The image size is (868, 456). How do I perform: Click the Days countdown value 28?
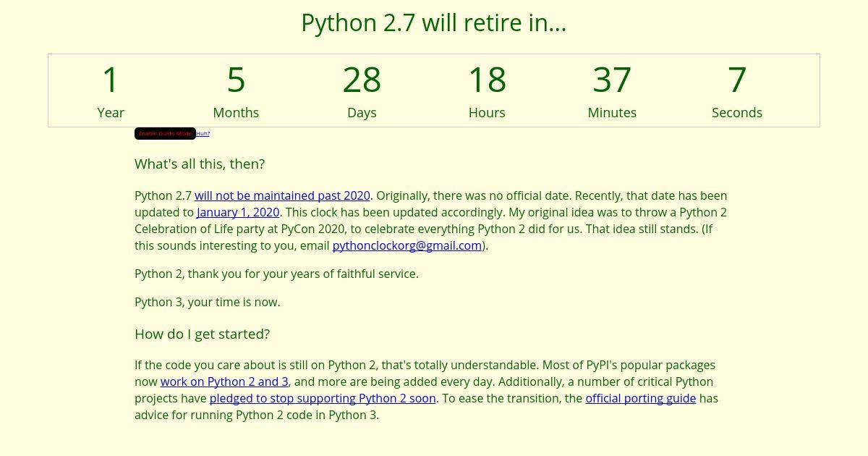click(x=362, y=80)
